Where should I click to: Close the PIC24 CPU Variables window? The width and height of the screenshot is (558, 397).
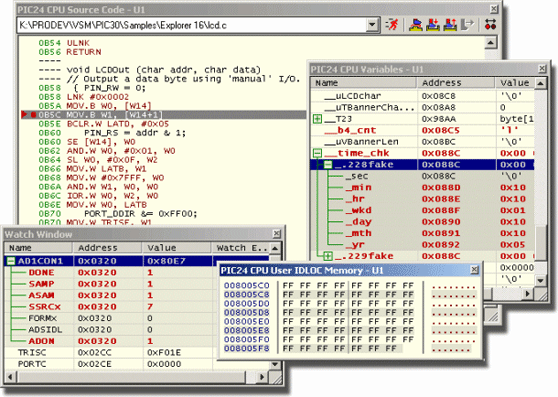tap(542, 69)
